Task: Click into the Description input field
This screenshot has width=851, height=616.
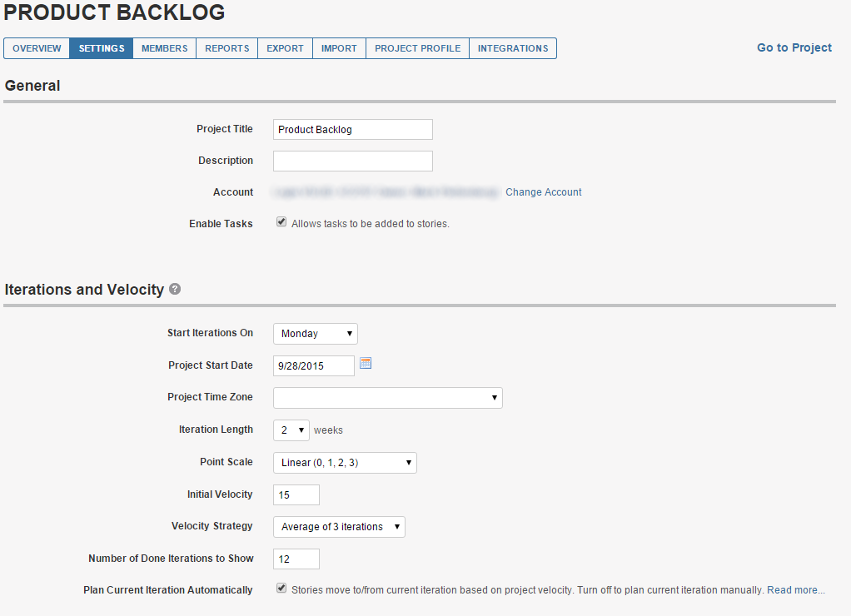Action: click(353, 161)
